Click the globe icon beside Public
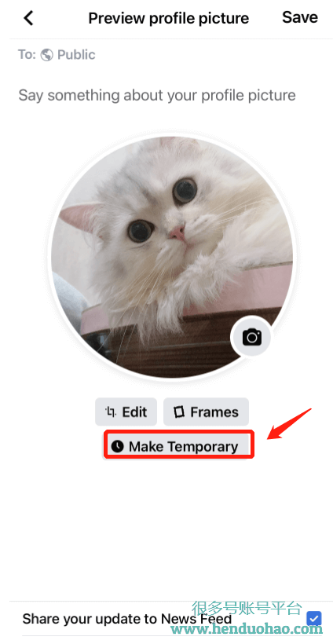The width and height of the screenshot is (333, 644). point(47,55)
